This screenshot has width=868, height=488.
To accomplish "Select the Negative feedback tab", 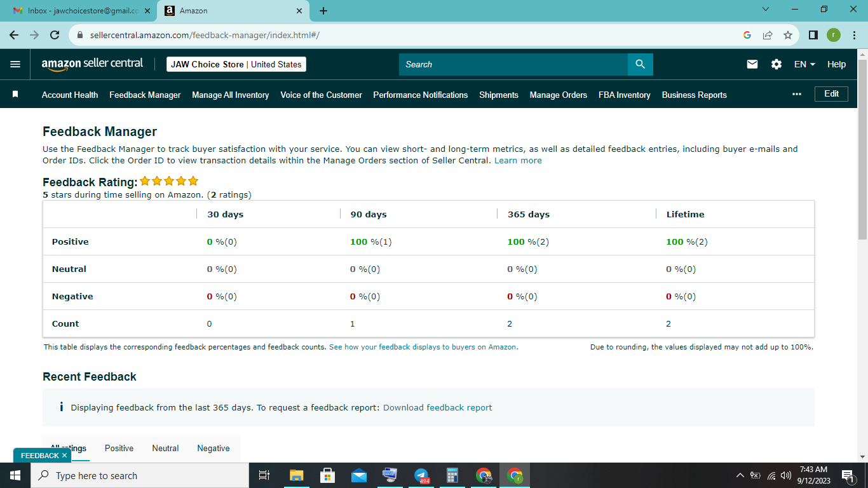I will point(214,448).
